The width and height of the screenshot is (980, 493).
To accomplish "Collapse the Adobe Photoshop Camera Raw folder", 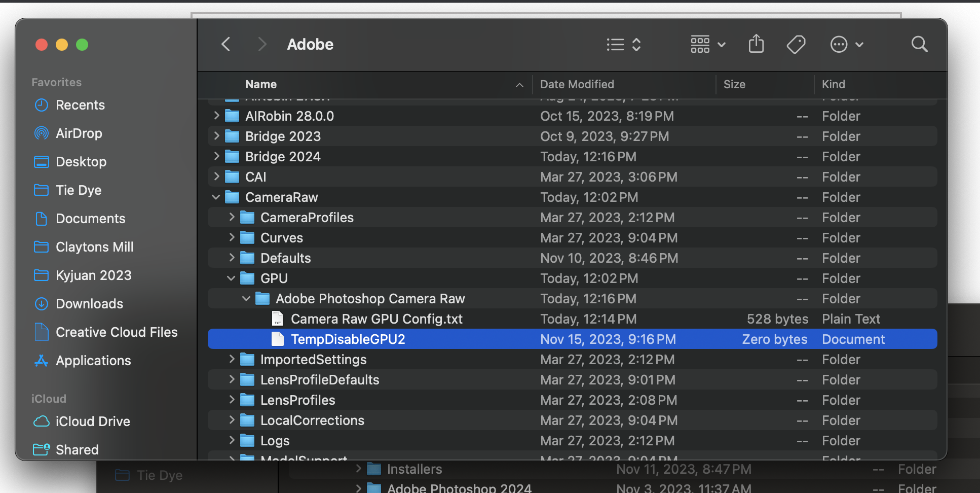I will point(246,298).
